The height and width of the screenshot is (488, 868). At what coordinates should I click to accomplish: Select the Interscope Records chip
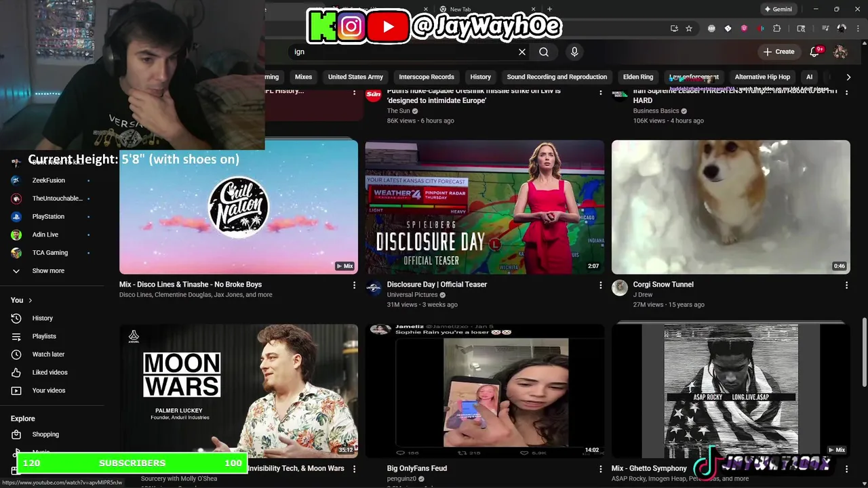[427, 77]
